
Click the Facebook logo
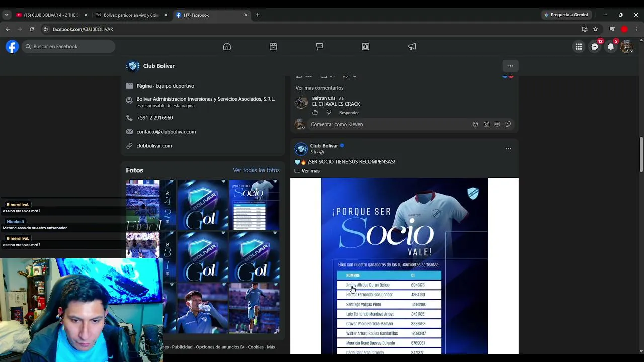[12, 47]
